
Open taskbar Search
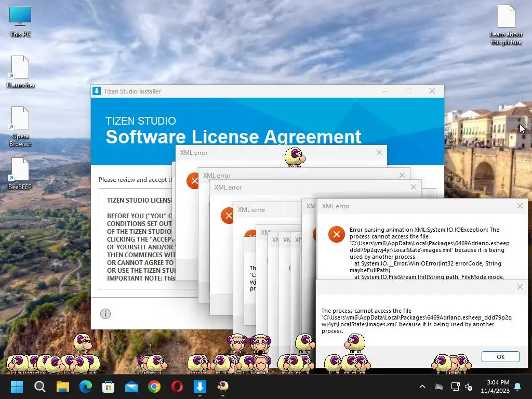point(39,387)
